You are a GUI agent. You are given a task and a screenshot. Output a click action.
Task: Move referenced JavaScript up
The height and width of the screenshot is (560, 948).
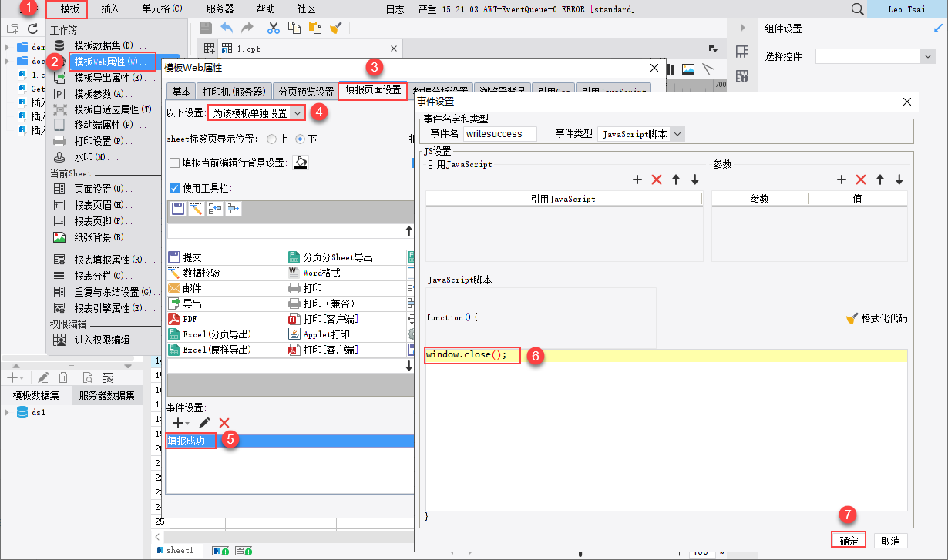click(676, 179)
